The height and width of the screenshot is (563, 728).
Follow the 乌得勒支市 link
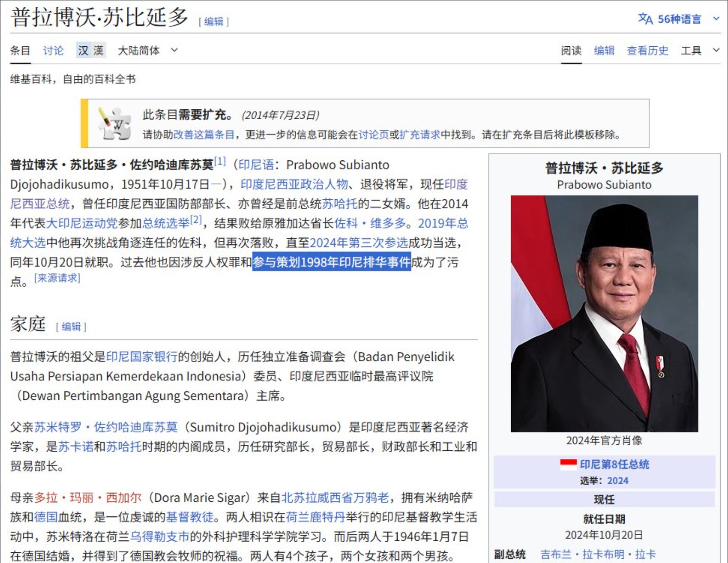pyautogui.click(x=160, y=537)
